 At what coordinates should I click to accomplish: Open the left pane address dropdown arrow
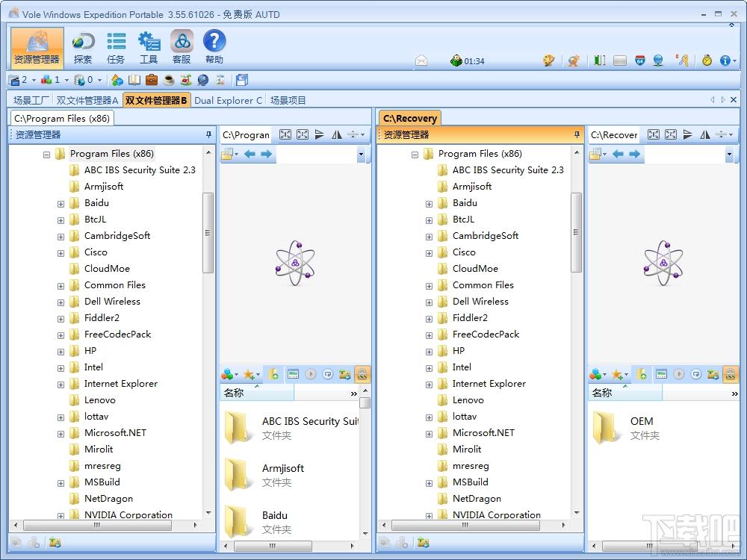pos(361,154)
